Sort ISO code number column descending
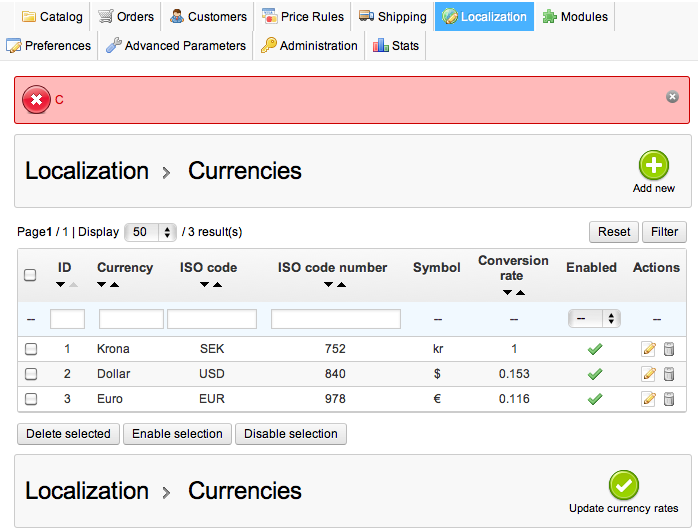The width and height of the screenshot is (698, 532). click(x=329, y=284)
